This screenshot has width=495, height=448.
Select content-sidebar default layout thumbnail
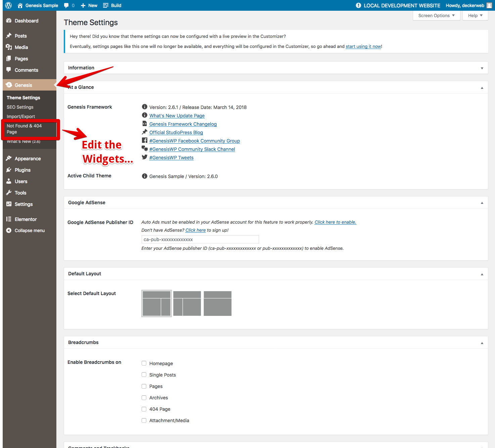(157, 303)
